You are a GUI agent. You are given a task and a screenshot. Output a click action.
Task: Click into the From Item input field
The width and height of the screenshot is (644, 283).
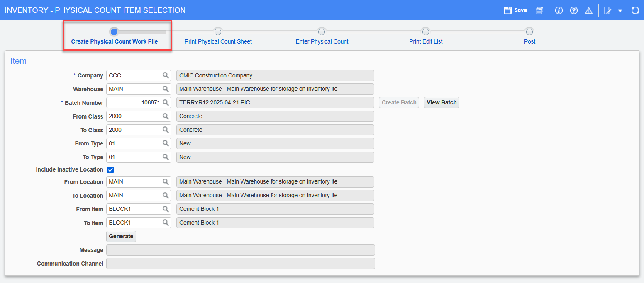click(134, 209)
